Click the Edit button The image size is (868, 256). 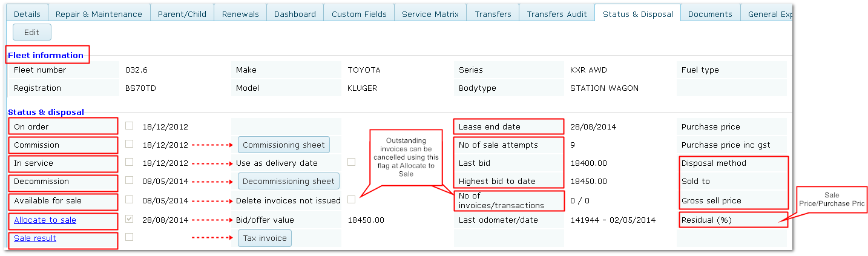31,32
